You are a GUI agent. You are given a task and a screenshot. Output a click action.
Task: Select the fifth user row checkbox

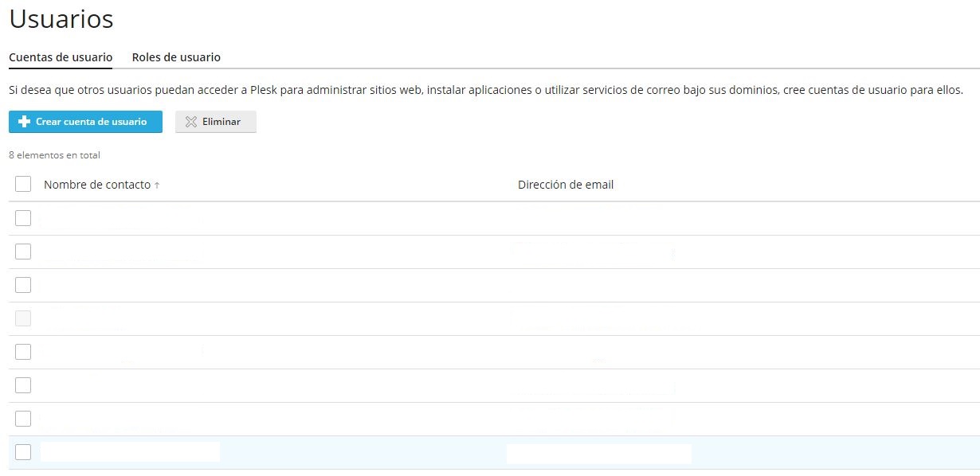[23, 352]
